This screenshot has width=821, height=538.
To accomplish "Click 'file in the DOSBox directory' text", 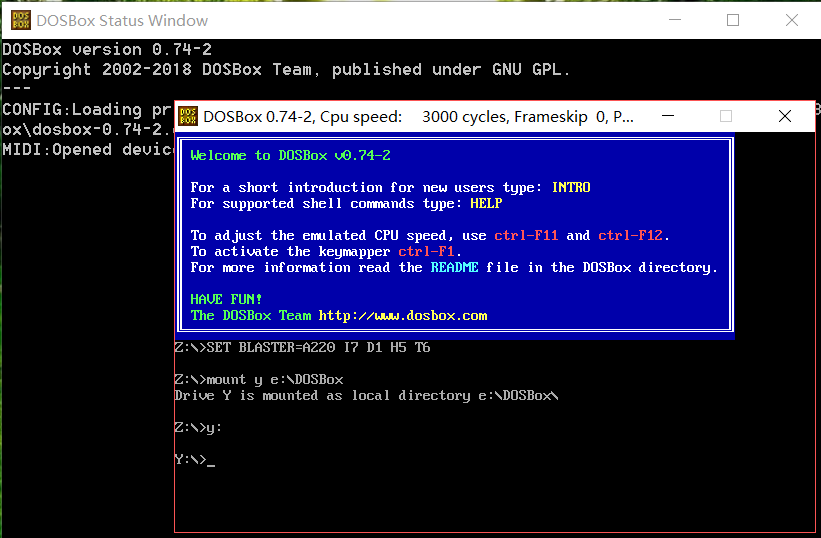I will [x=602, y=267].
